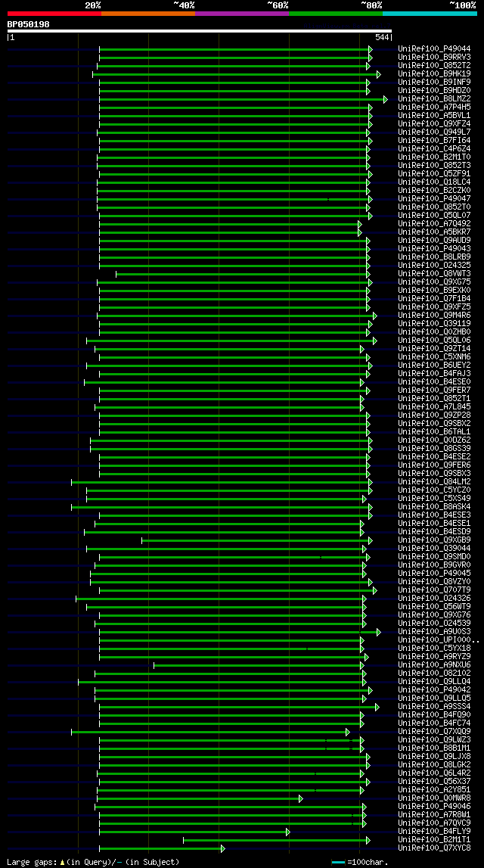Screen dimensions: 484x868
Task: Click the 544 query end position label
Action: tap(382, 38)
